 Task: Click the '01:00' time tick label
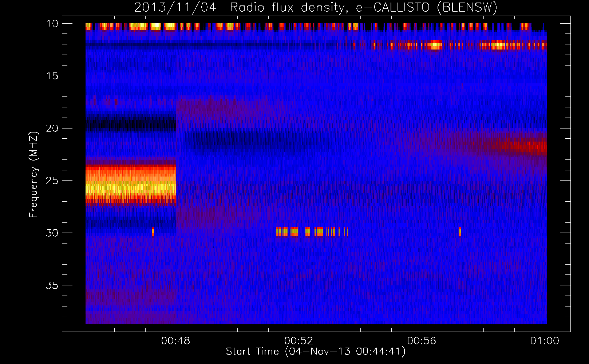(x=545, y=341)
